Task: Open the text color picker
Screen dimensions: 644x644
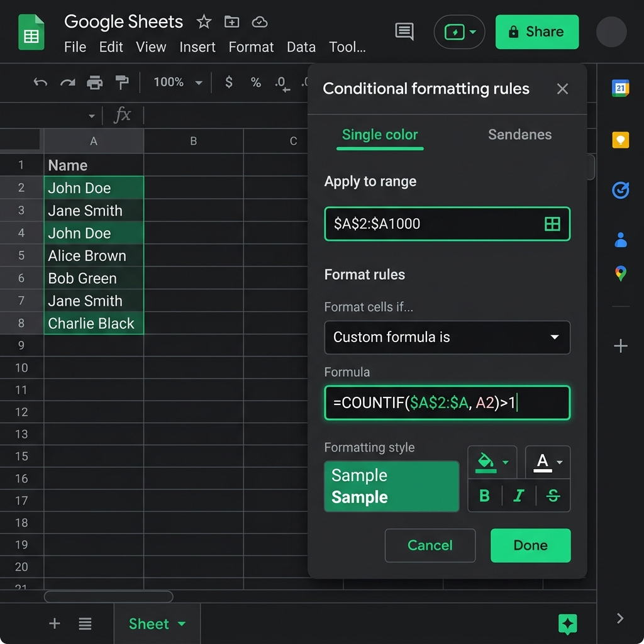Action: tap(548, 462)
